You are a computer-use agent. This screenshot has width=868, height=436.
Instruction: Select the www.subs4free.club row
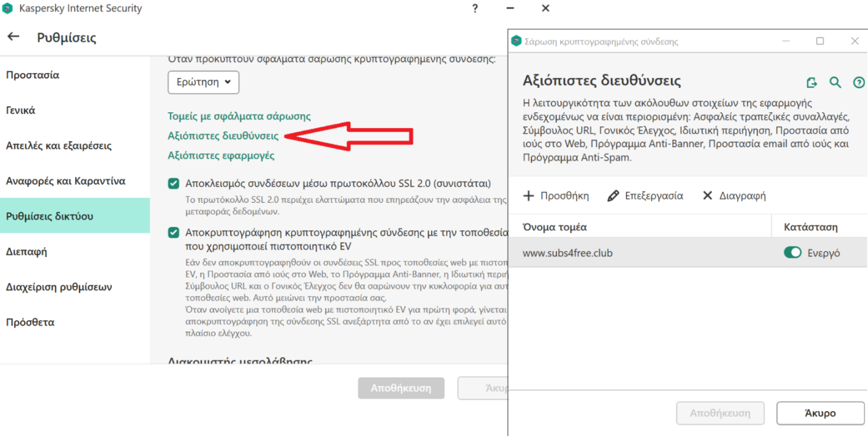(688, 253)
